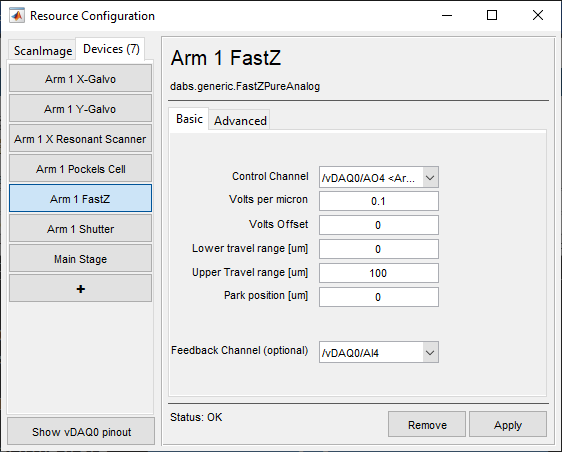This screenshot has width=562, height=452.
Task: Expand the Control Channel dropdown arrow
Action: [430, 177]
